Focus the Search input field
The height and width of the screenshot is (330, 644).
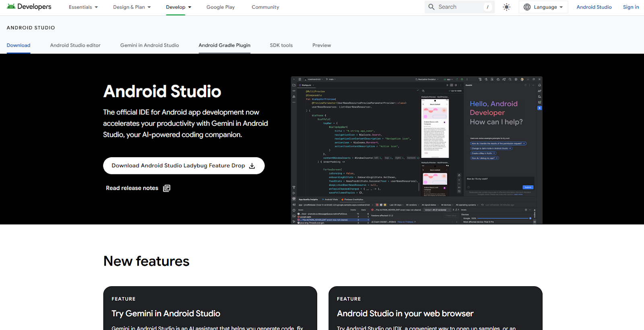[459, 7]
